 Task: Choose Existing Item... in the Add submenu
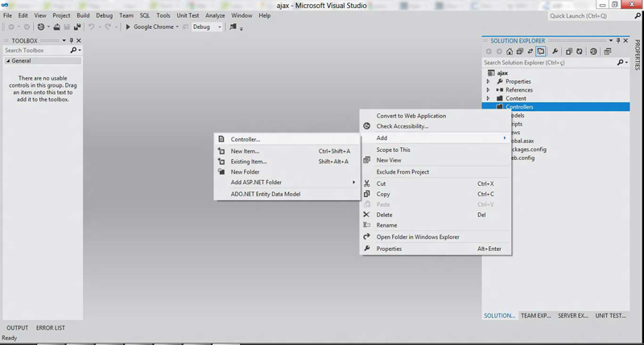(x=287, y=162)
